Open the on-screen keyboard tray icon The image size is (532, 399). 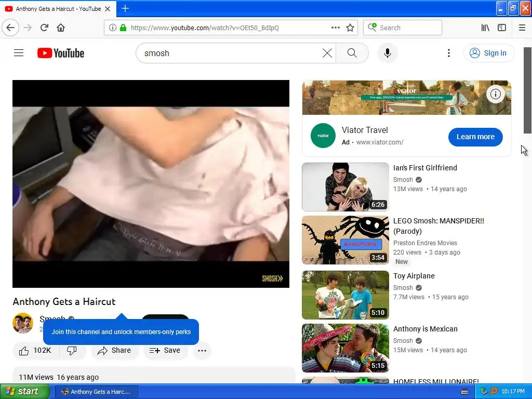point(464,392)
